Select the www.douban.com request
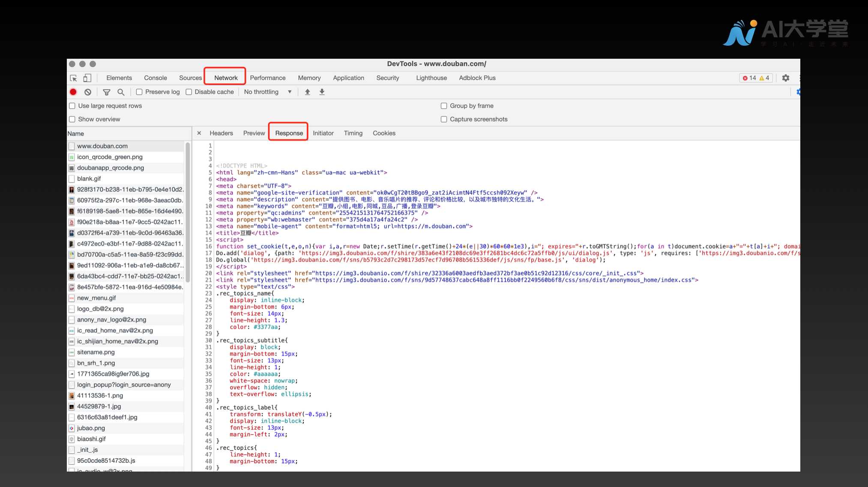Screen dimensions: 868x487 point(126,146)
